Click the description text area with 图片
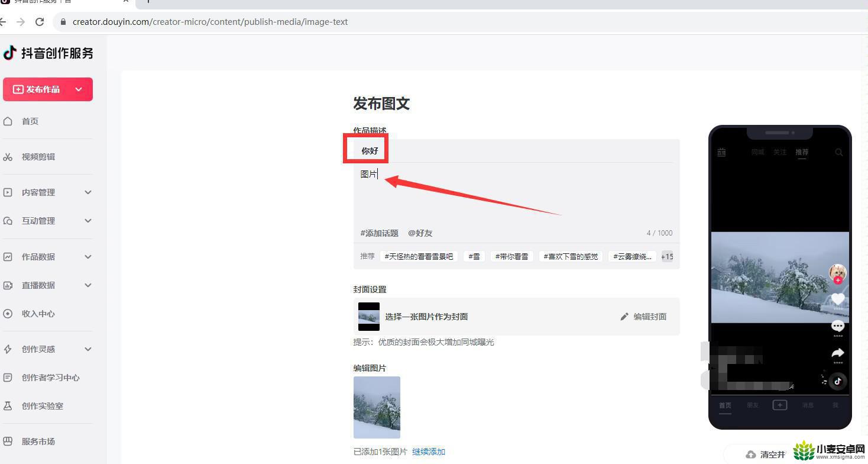 pyautogui.click(x=517, y=194)
